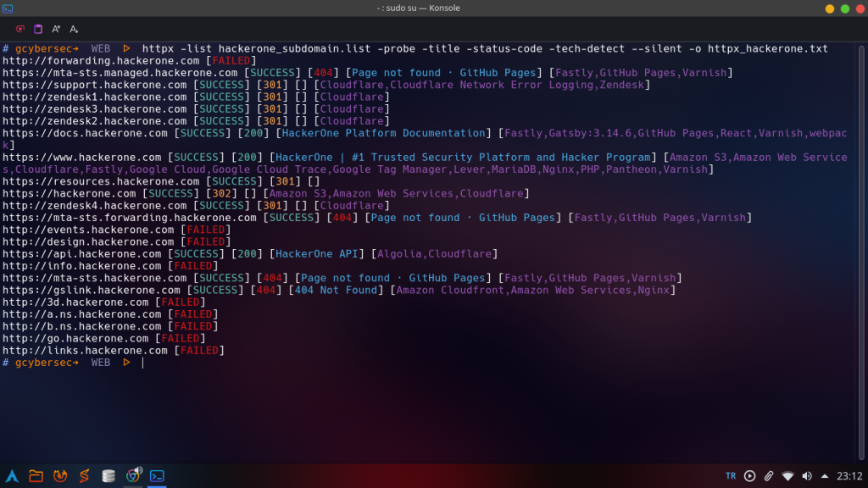
Task: Open the clipboard paperclip tray icon
Action: (x=769, y=476)
